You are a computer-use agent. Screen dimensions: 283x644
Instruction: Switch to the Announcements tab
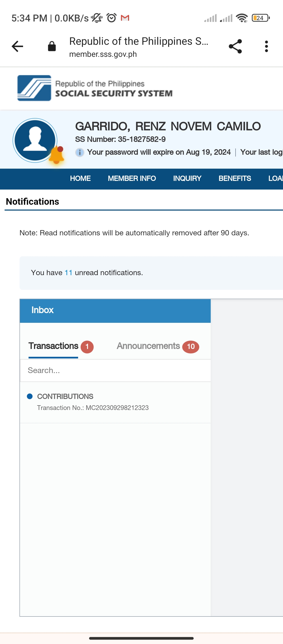(x=148, y=346)
